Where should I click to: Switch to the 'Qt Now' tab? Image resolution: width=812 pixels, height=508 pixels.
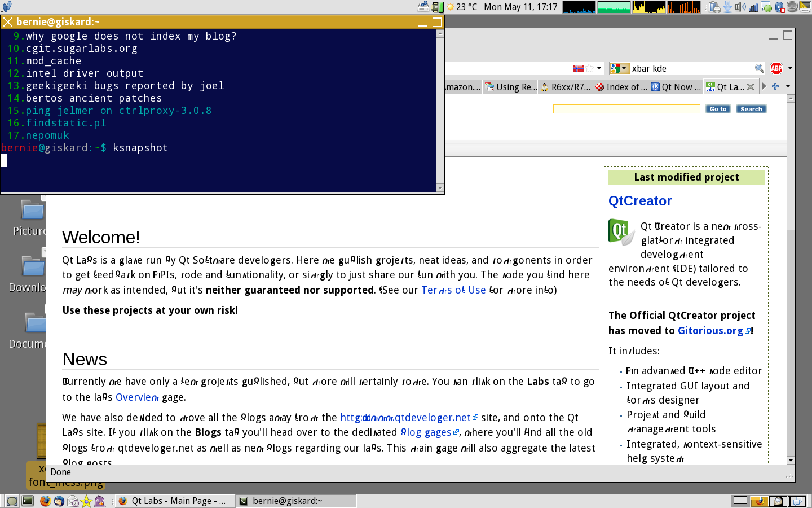click(676, 87)
